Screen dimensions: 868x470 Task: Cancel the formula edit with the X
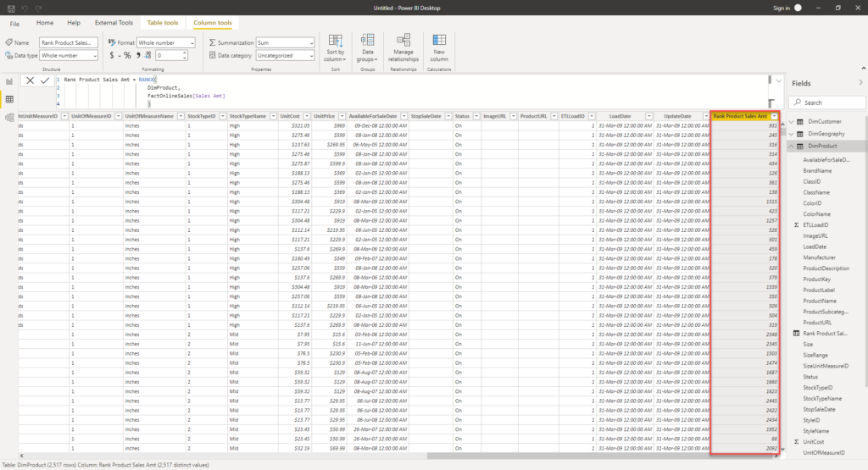(x=30, y=80)
